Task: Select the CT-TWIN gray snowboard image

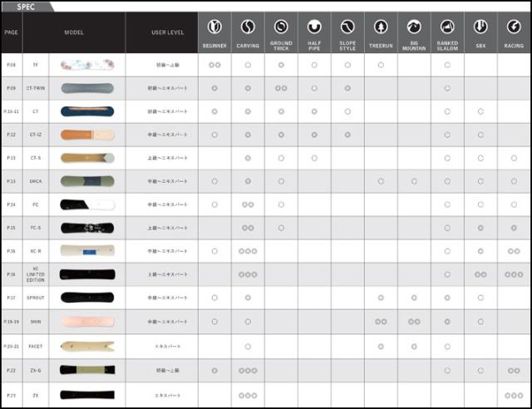Action: coord(87,88)
